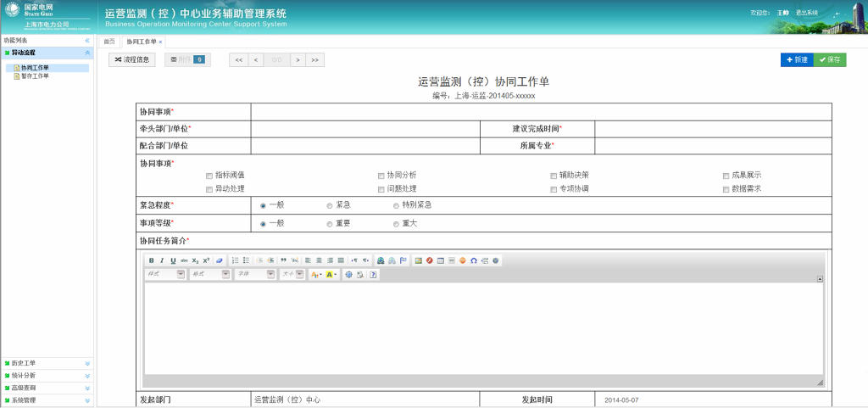Viewport: 868px width, 408px height.
Task: Click the insert link globe icon
Action: [x=381, y=260]
